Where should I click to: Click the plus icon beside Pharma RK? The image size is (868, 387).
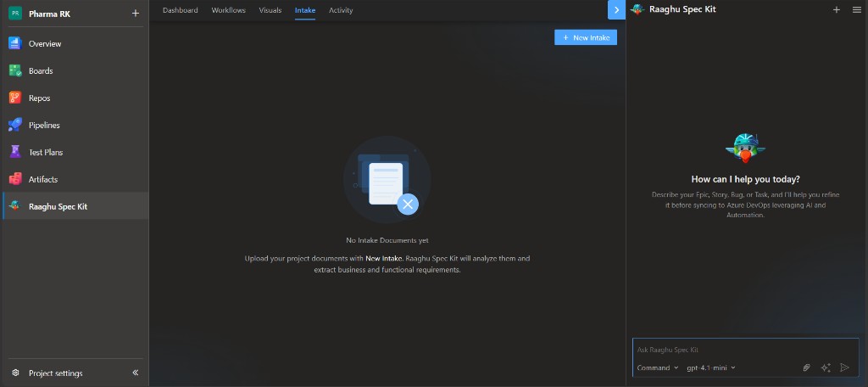tap(136, 14)
